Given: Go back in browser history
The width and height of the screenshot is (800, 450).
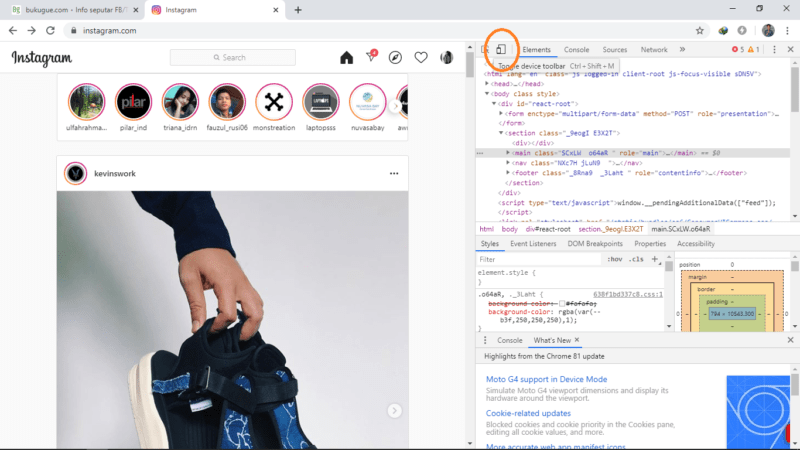Looking at the screenshot, I should (x=13, y=31).
